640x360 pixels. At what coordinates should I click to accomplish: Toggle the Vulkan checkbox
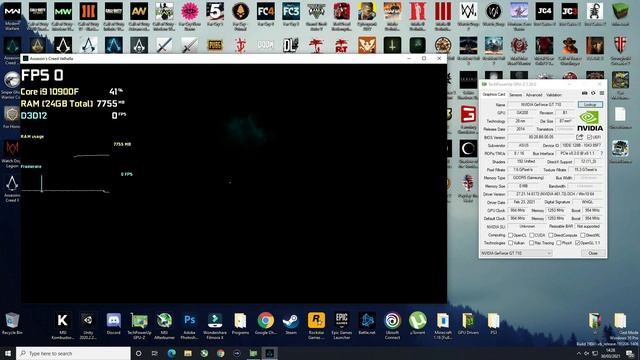510,243
